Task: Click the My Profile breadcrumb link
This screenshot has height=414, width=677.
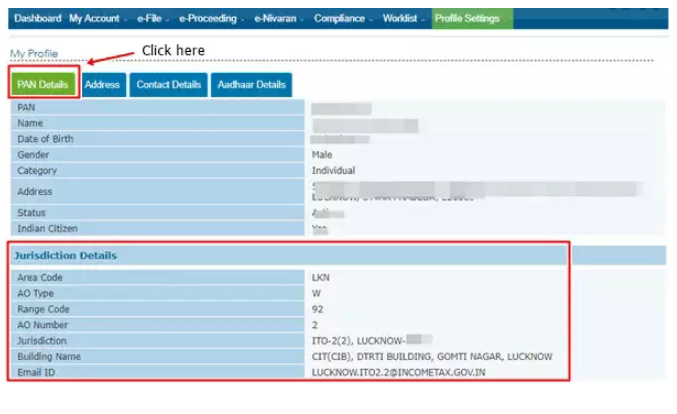Action: click(33, 53)
